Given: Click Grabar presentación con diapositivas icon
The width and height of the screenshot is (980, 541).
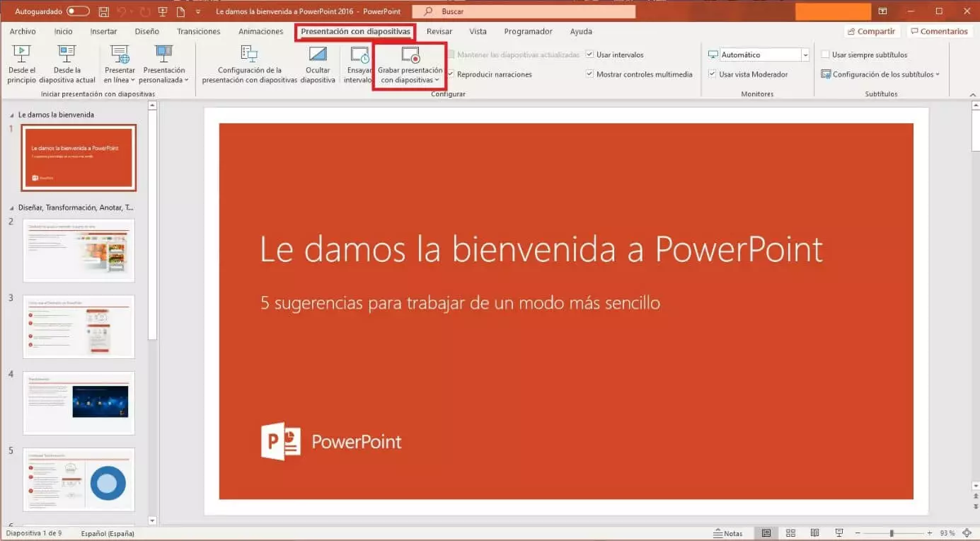Looking at the screenshot, I should (x=410, y=55).
